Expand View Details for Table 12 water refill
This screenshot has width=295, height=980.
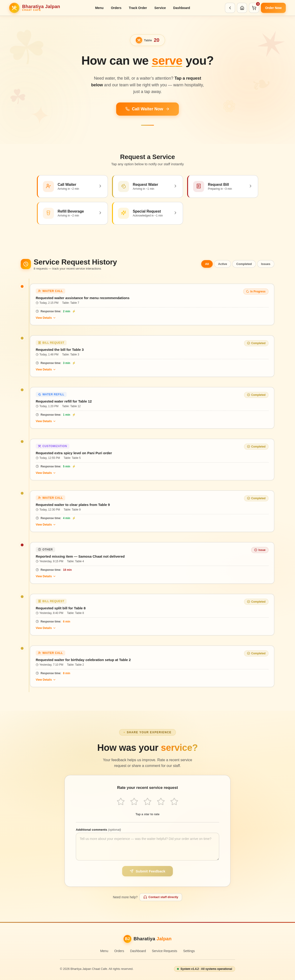pos(46,421)
